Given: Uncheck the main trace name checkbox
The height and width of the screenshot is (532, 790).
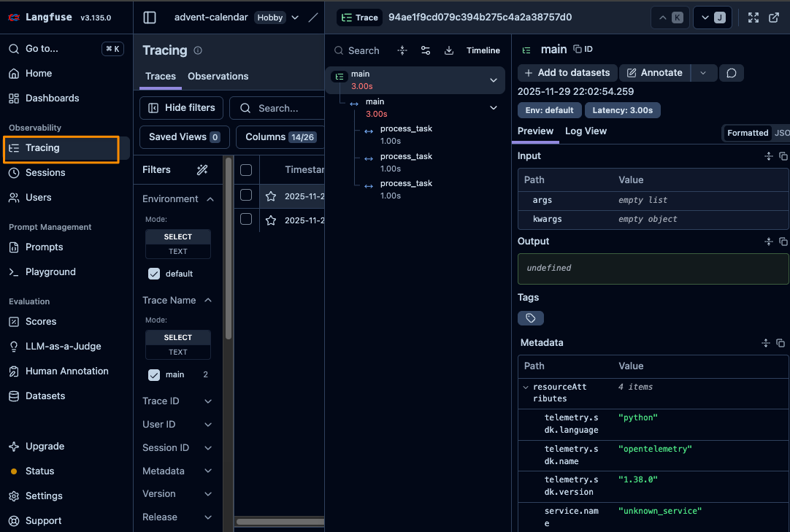Looking at the screenshot, I should (x=154, y=375).
